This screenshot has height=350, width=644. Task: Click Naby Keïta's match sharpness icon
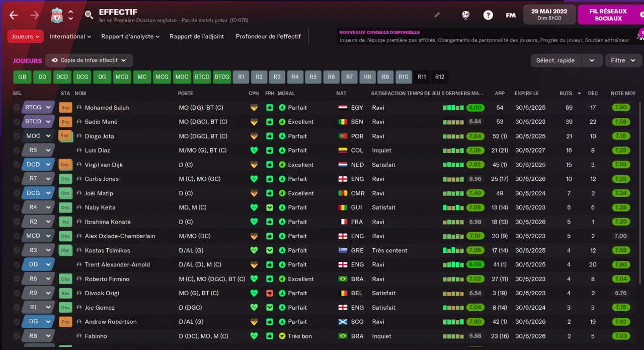(270, 207)
